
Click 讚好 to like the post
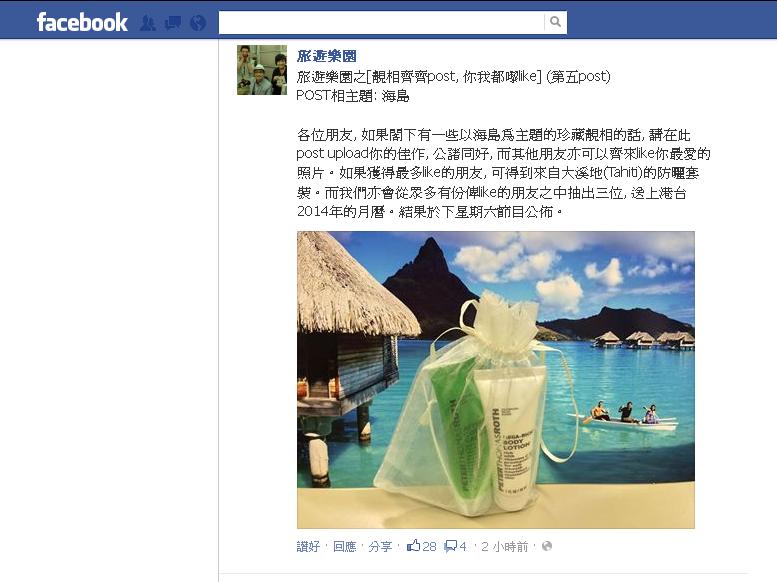(308, 546)
